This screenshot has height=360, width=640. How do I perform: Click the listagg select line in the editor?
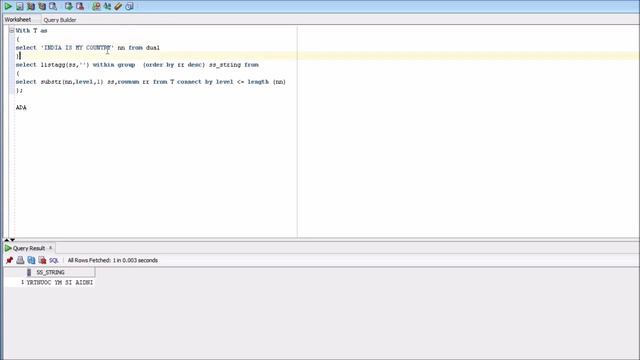pyautogui.click(x=137, y=65)
